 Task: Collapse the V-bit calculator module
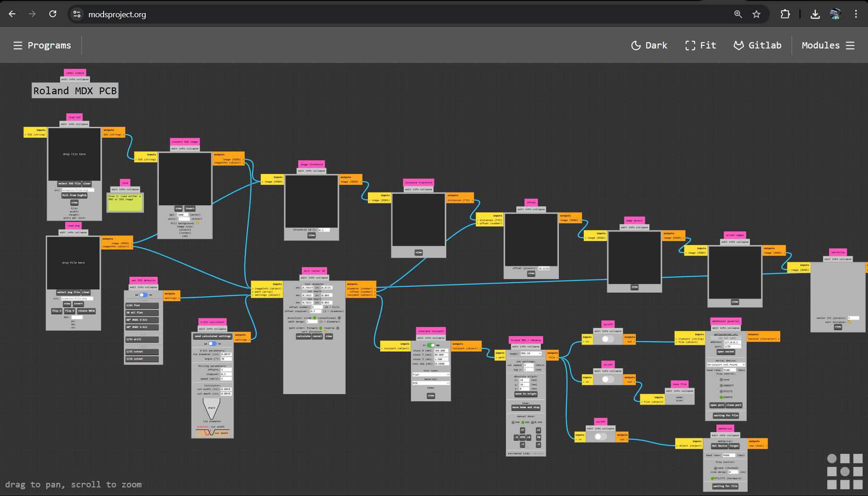[219, 329]
